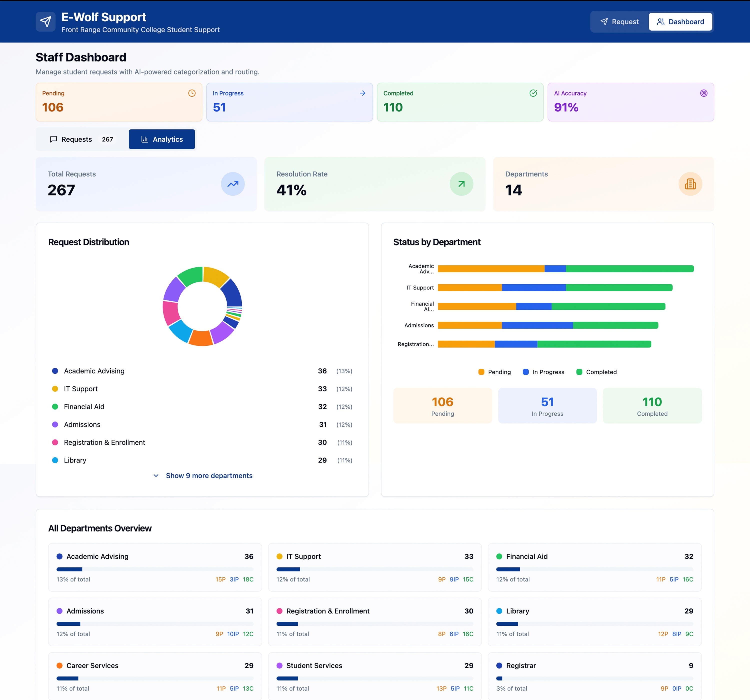The width and height of the screenshot is (750, 700).
Task: Toggle the In Progress legend item
Action: pyautogui.click(x=543, y=372)
